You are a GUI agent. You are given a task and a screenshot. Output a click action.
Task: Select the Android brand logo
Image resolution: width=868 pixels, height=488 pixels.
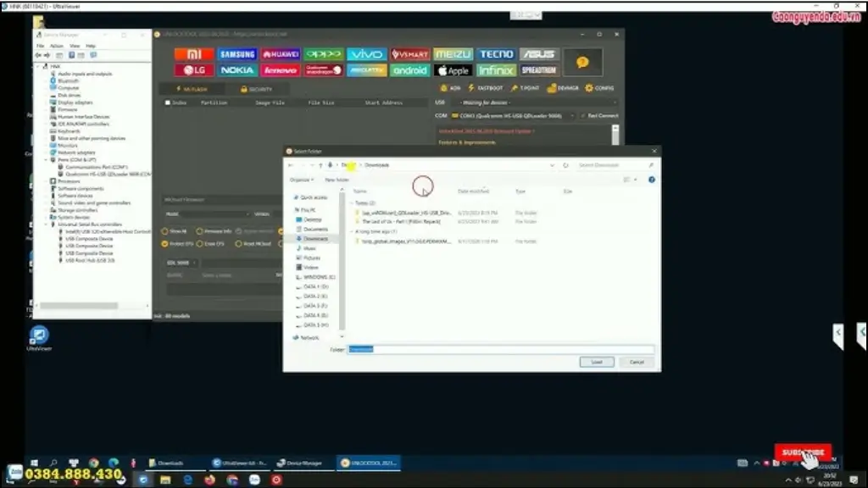[409, 70]
